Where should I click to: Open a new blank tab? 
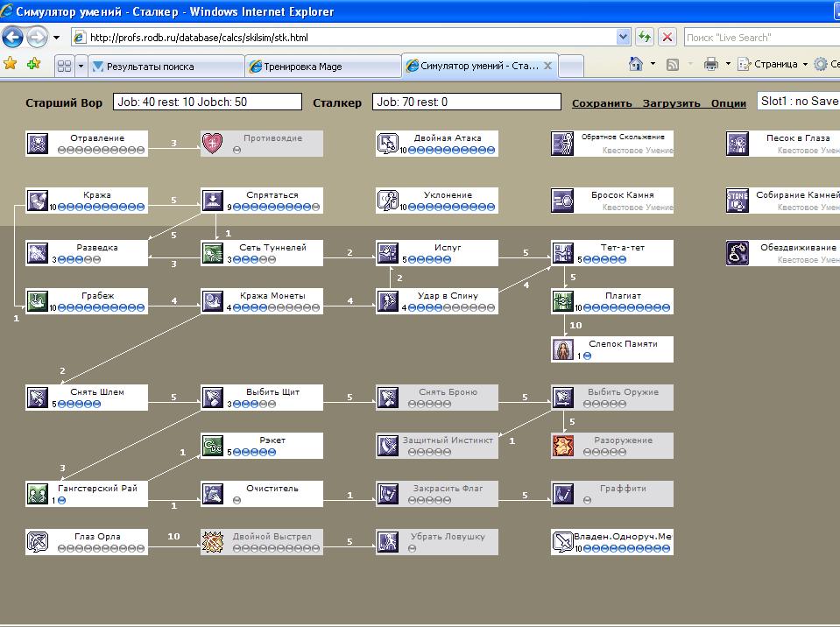571,67
